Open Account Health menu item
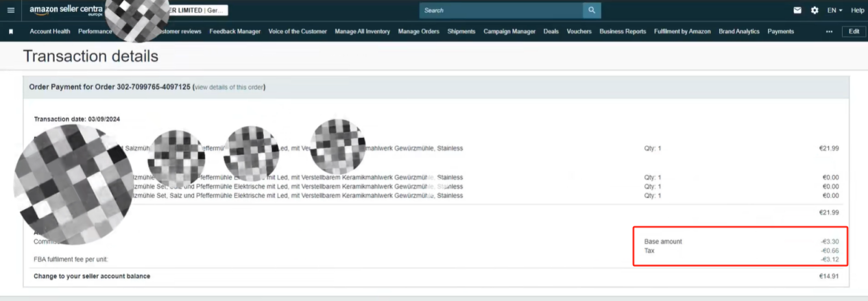 pos(50,32)
